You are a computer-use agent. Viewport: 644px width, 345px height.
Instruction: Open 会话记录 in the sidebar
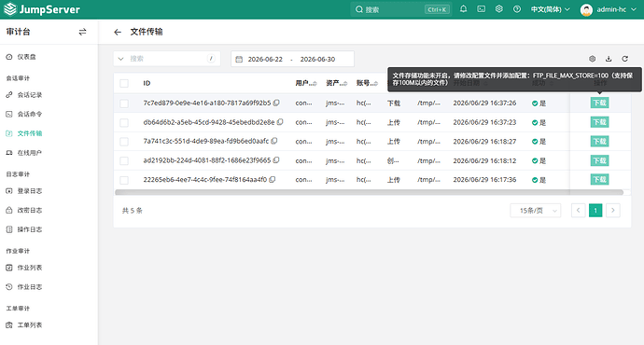(x=30, y=95)
